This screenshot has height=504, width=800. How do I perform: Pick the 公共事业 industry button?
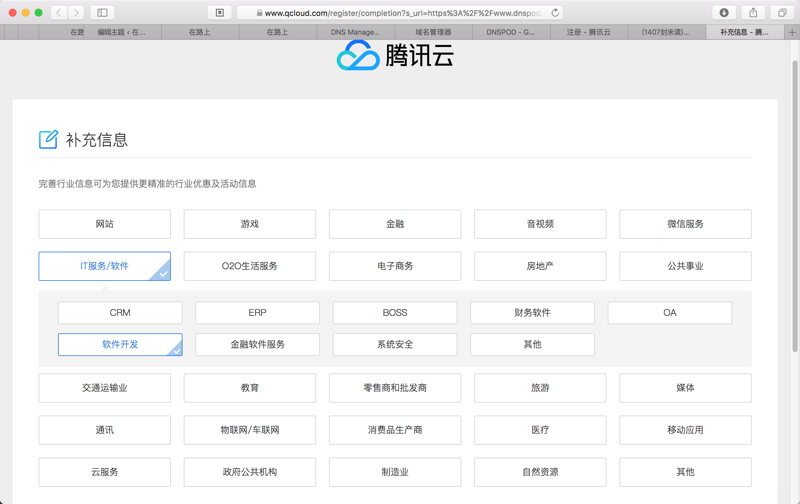pyautogui.click(x=685, y=266)
